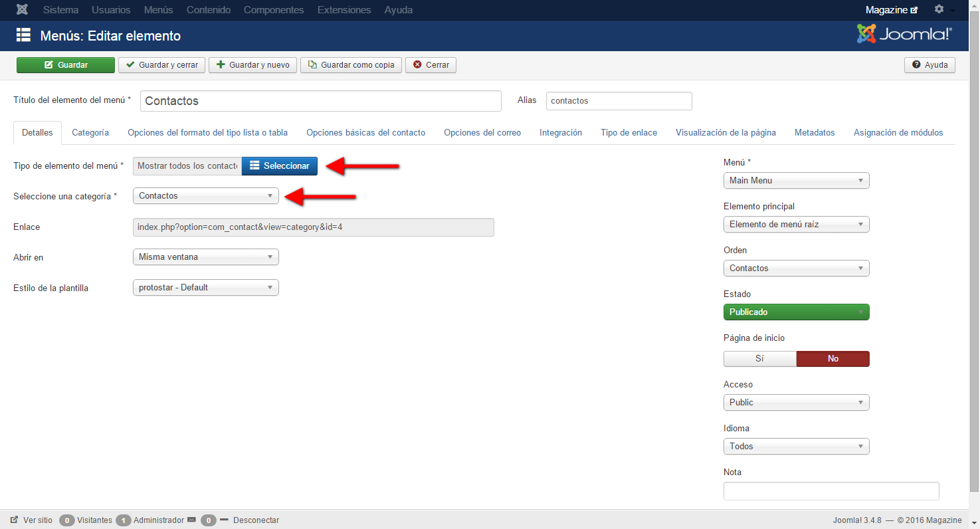980x529 pixels.
Task: Switch to the Categoría tab
Action: pos(90,132)
